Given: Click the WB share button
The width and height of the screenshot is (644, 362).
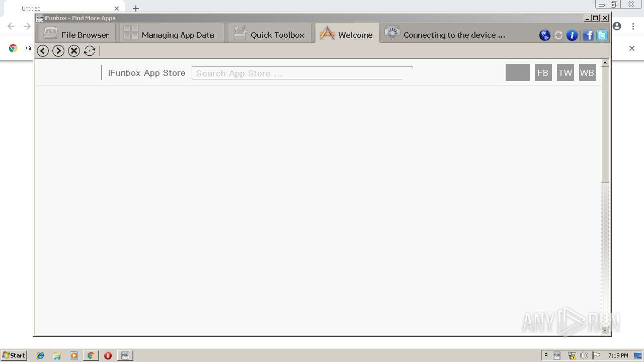Looking at the screenshot, I should pyautogui.click(x=587, y=72).
